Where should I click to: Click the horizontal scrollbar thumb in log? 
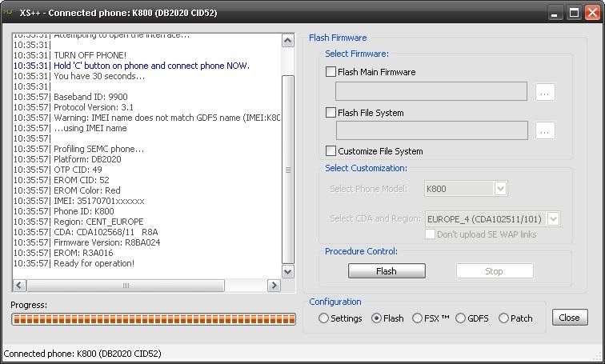[x=126, y=286]
